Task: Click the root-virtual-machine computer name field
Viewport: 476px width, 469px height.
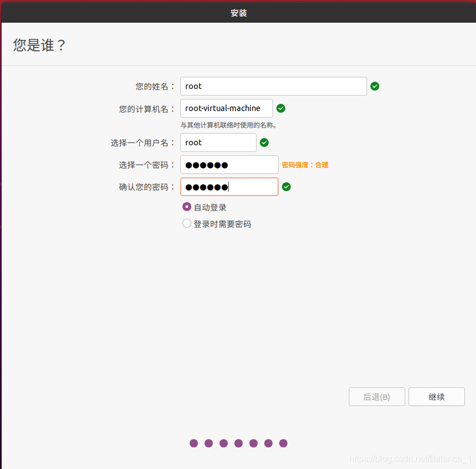Action: (226, 108)
